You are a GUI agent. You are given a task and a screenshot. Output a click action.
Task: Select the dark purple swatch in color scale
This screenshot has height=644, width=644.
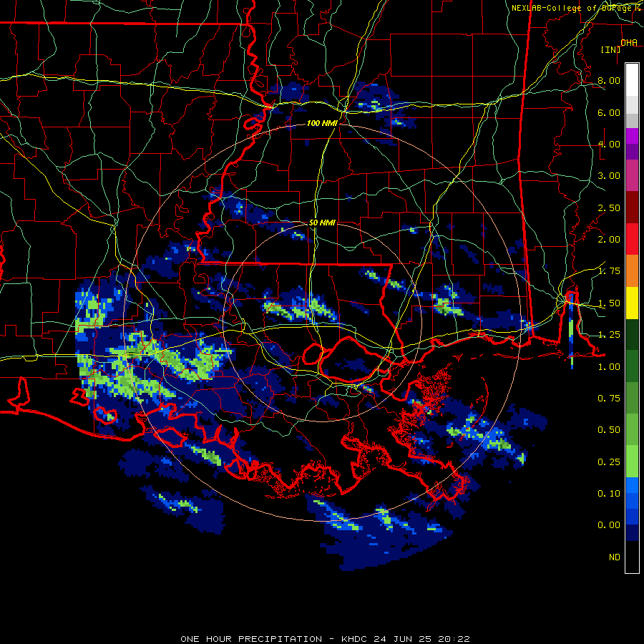coord(632,152)
